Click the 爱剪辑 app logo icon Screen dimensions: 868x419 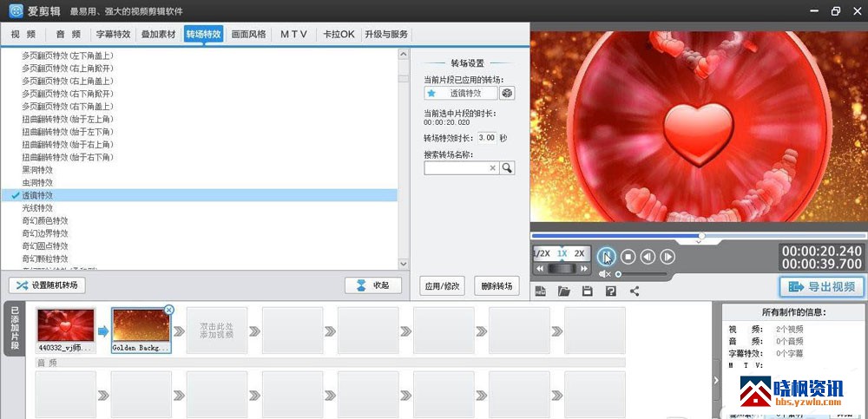pyautogui.click(x=16, y=11)
